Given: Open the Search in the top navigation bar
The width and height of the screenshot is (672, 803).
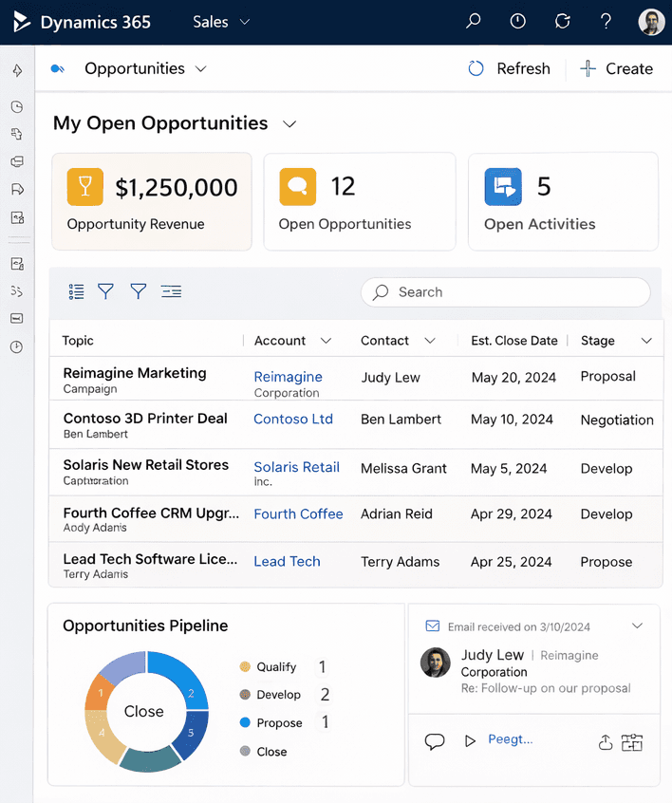Looking at the screenshot, I should [473, 21].
